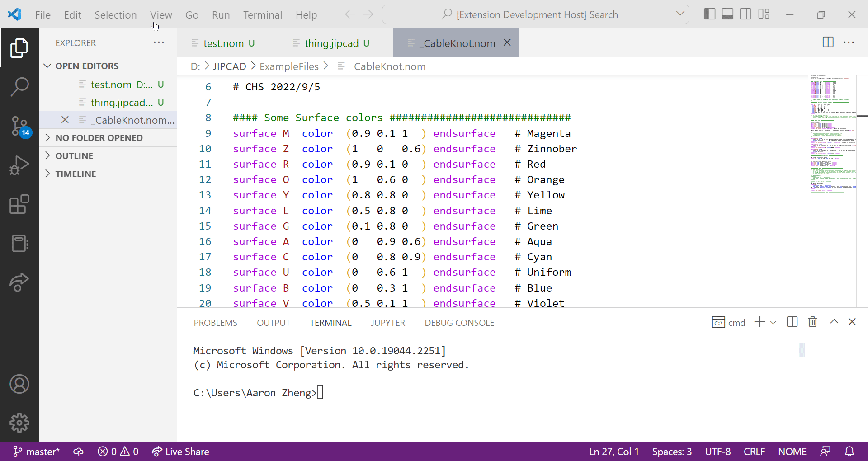Open the terminal launch profile dropdown
Viewport: 868px width, 461px height.
pos(773,322)
